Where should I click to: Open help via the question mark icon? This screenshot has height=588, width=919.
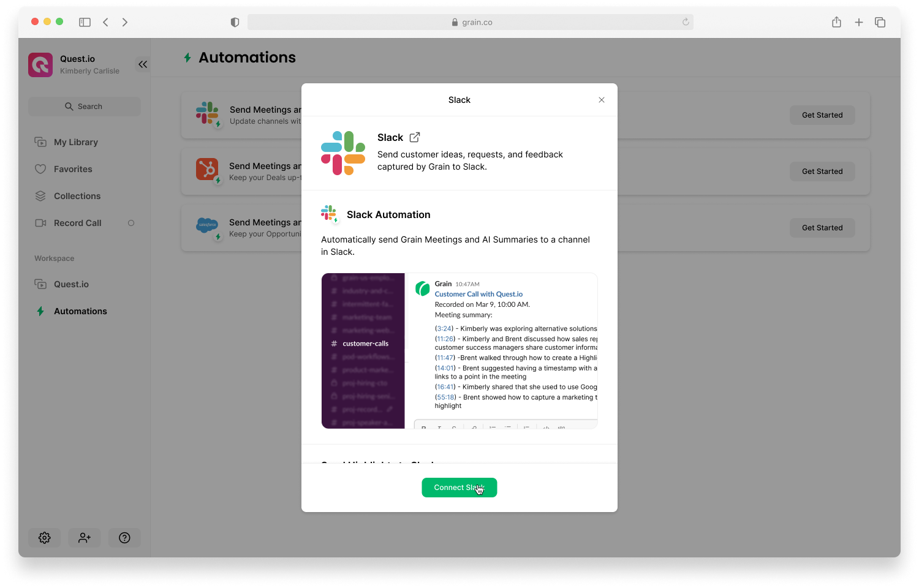point(124,538)
